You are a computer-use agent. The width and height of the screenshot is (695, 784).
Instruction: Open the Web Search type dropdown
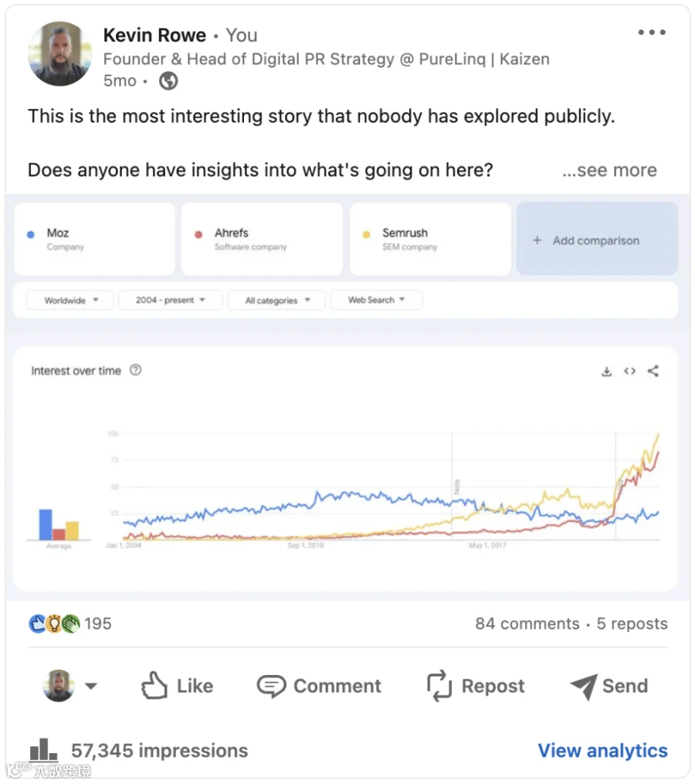(x=376, y=300)
